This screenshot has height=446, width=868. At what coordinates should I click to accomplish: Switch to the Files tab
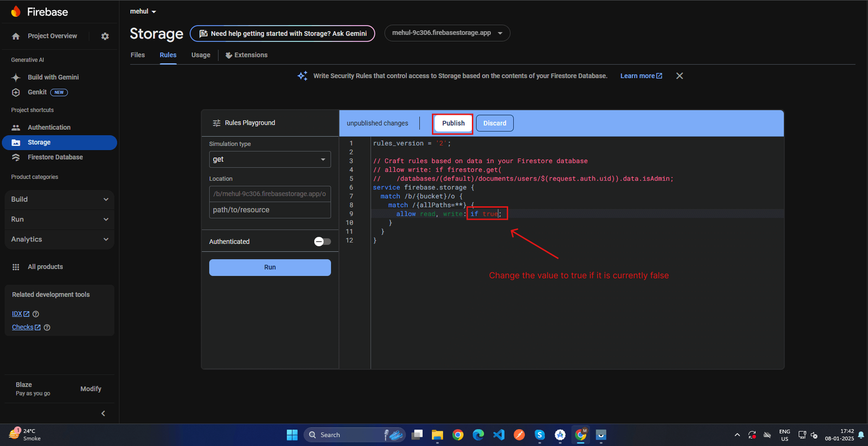coord(138,55)
